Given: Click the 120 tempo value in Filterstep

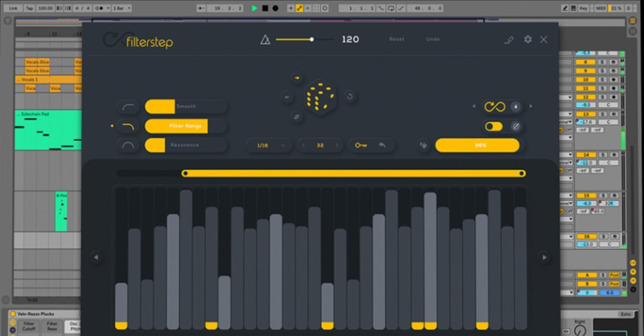Looking at the screenshot, I should tap(350, 40).
